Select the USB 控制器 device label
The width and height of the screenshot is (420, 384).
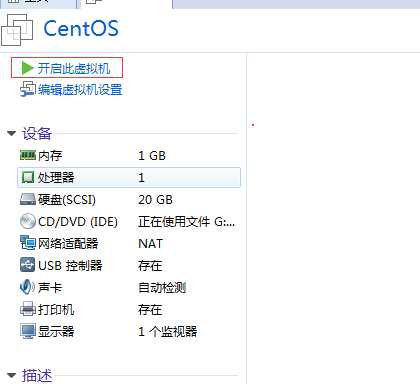tap(70, 266)
